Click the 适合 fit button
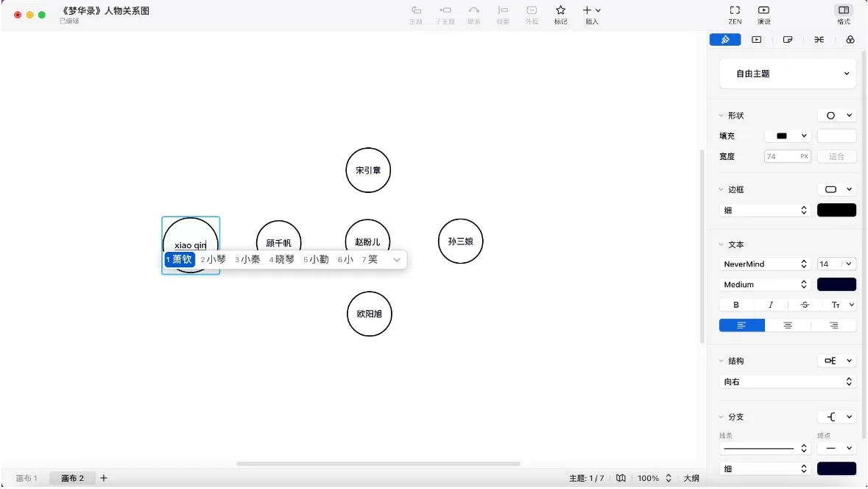 click(x=836, y=157)
